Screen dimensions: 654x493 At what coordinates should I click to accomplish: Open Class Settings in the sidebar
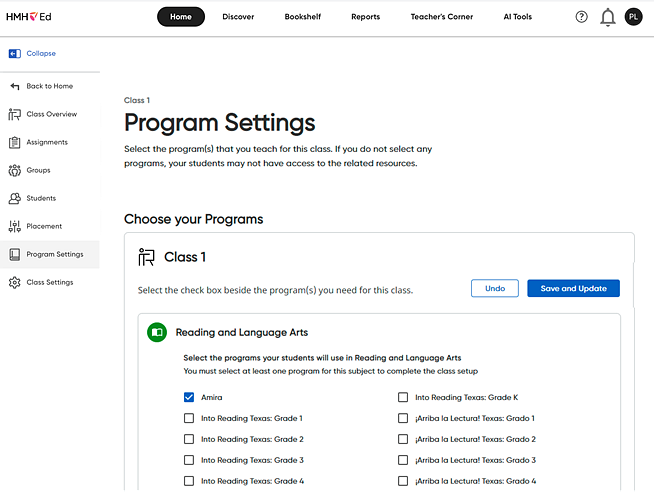click(50, 282)
